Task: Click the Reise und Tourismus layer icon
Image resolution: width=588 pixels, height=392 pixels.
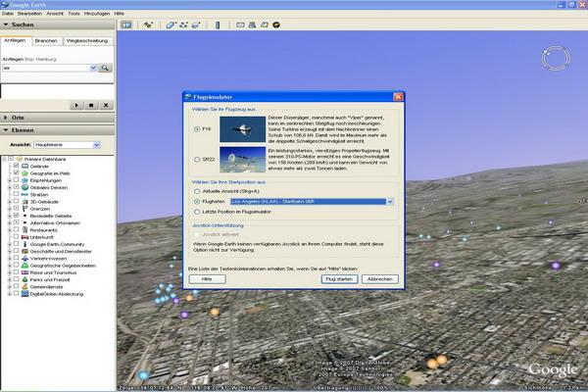Action: click(x=24, y=272)
